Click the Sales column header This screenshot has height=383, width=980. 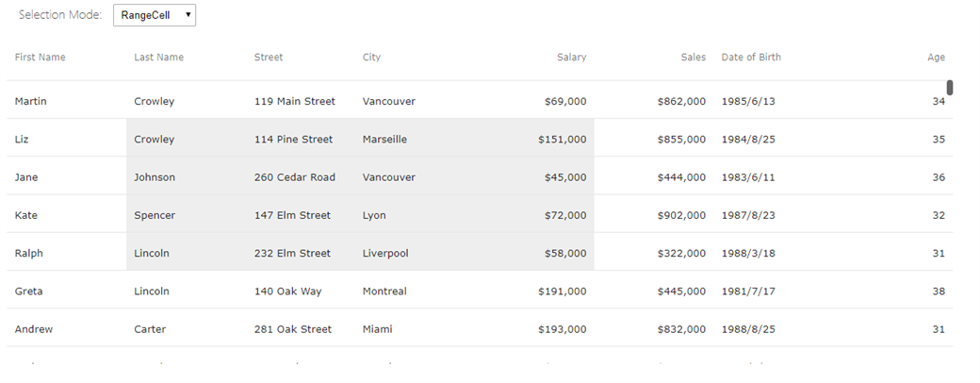pos(694,57)
